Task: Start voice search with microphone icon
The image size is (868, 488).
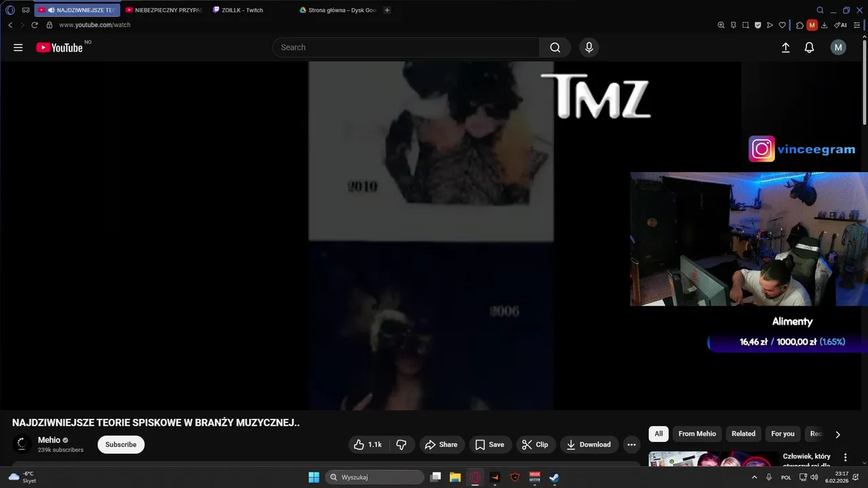Action: pyautogui.click(x=589, y=47)
